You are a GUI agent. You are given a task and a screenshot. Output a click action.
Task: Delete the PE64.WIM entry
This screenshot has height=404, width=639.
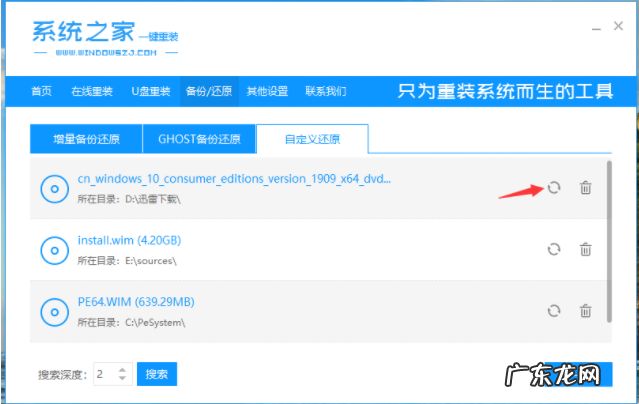pos(586,311)
